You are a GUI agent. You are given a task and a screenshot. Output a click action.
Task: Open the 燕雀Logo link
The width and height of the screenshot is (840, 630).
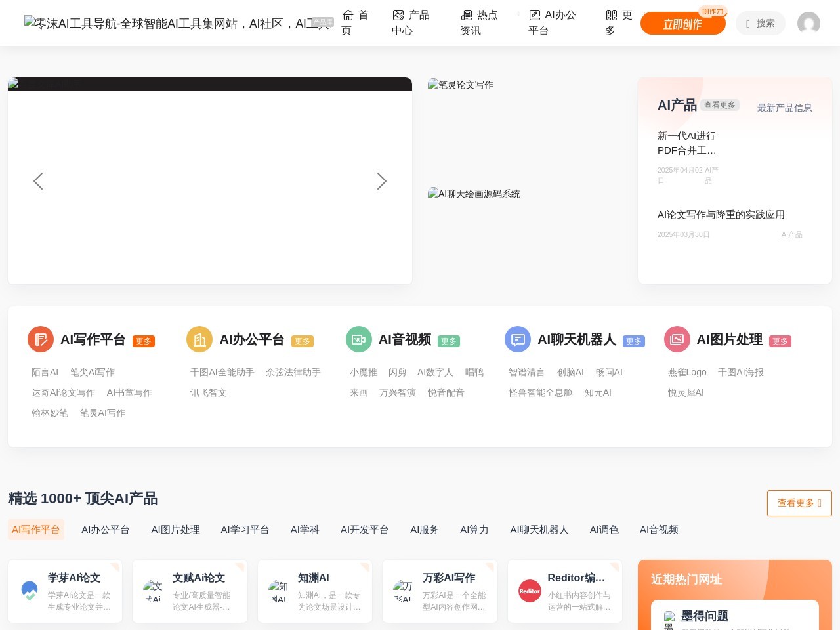click(x=687, y=372)
